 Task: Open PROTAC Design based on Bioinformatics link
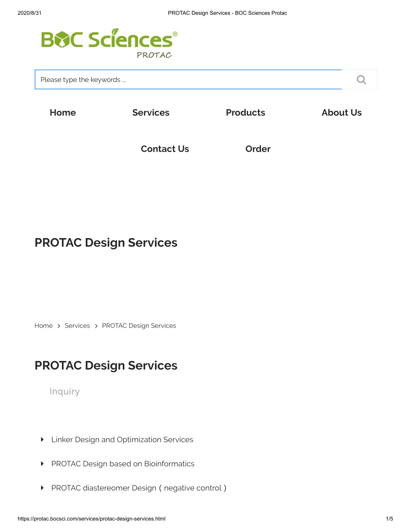point(123,464)
